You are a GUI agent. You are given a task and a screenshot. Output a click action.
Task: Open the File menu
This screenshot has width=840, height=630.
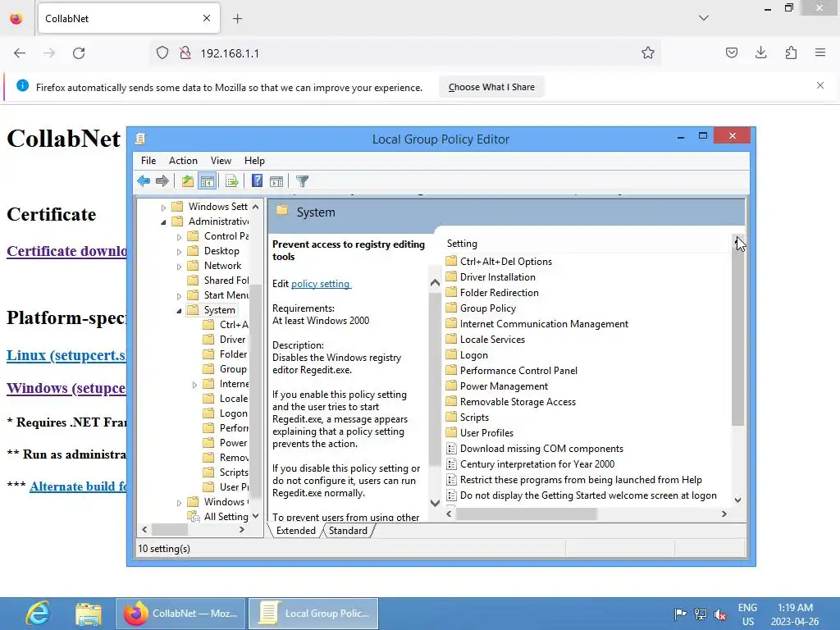point(148,161)
